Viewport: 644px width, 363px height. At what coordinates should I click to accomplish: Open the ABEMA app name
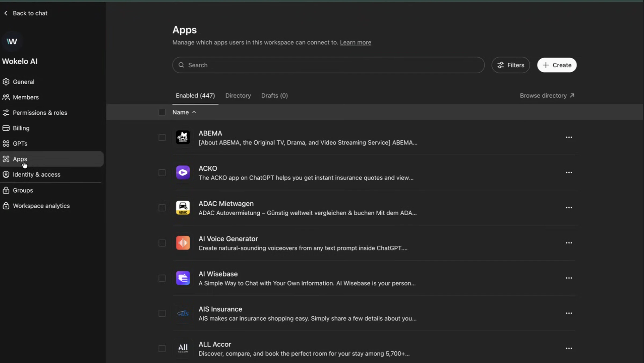point(210,133)
